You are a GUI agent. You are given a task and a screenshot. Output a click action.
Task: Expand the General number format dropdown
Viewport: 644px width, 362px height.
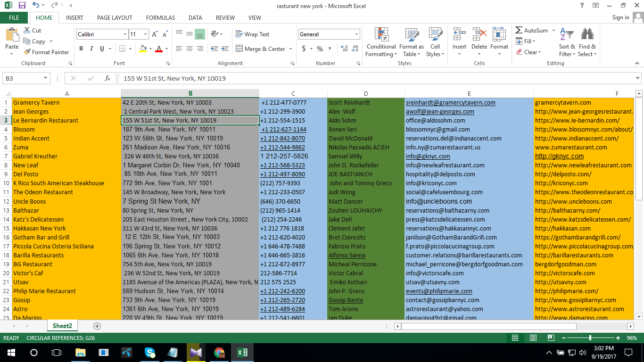pyautogui.click(x=356, y=34)
